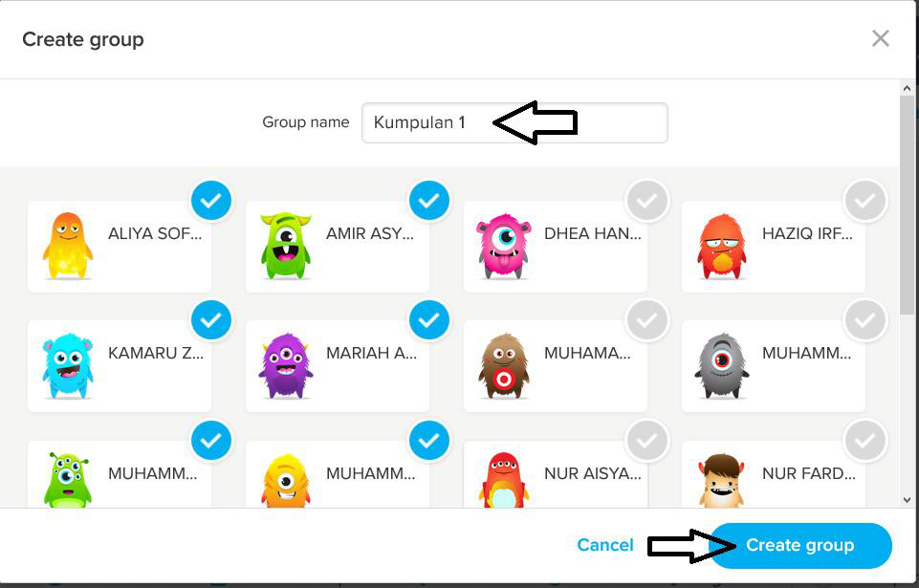This screenshot has height=588, width=919.
Task: Click the Cancel link
Action: point(604,545)
